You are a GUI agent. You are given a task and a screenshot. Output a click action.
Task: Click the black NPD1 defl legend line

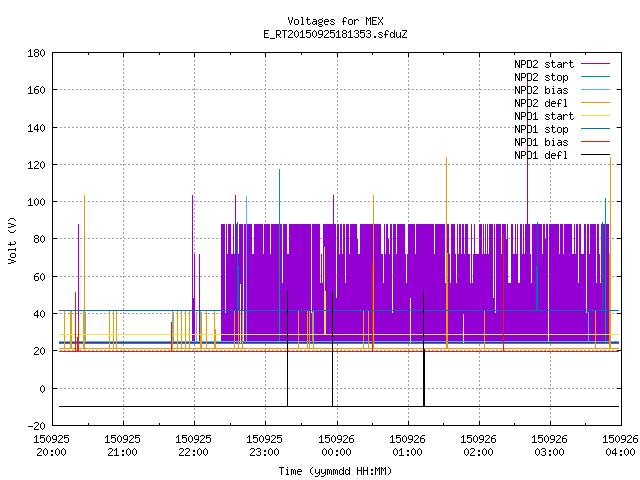click(x=595, y=155)
